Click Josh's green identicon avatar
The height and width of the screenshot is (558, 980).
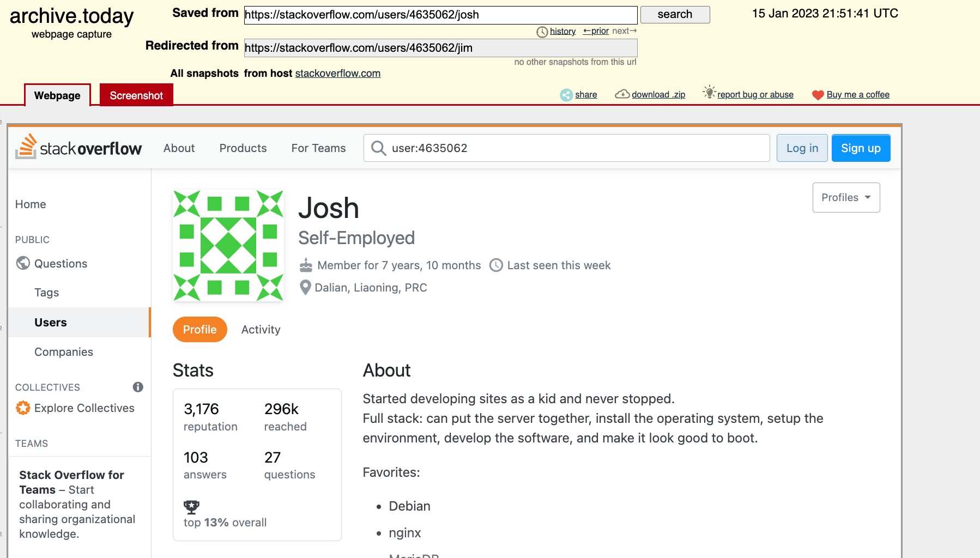(x=228, y=245)
